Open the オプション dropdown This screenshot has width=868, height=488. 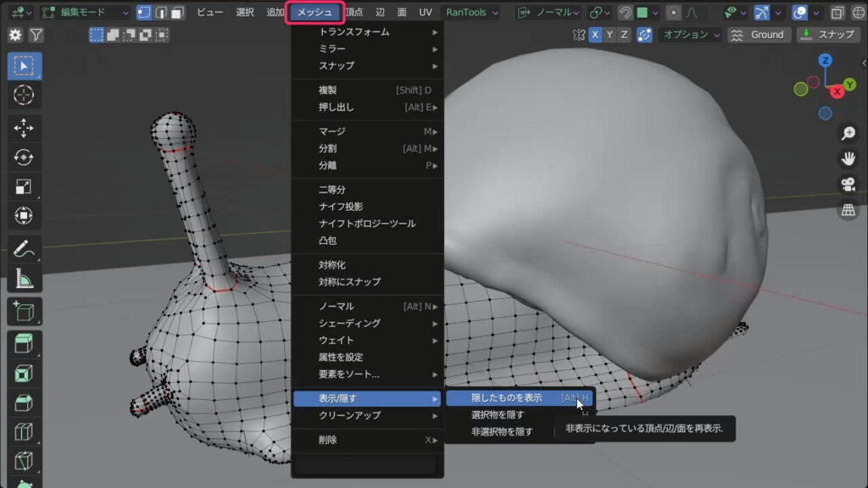coord(690,35)
